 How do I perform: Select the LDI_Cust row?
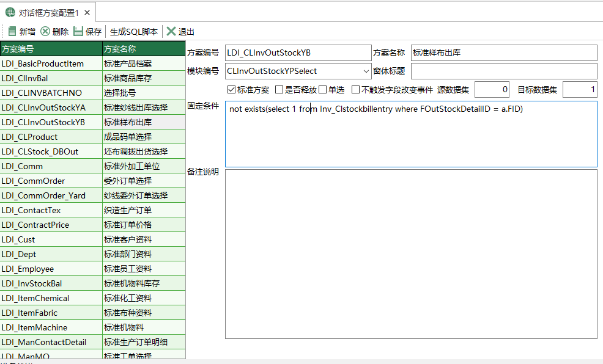(93, 239)
